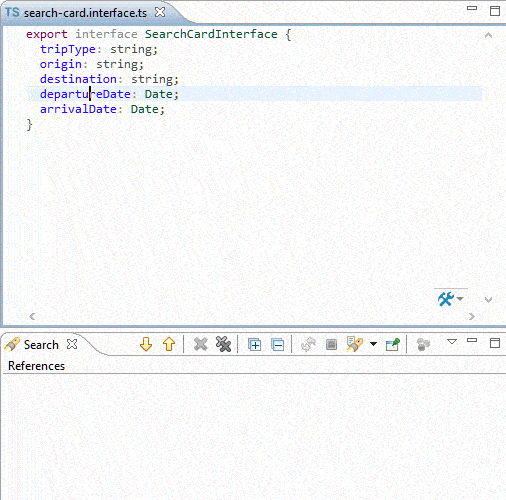Run the current search again

308,344
